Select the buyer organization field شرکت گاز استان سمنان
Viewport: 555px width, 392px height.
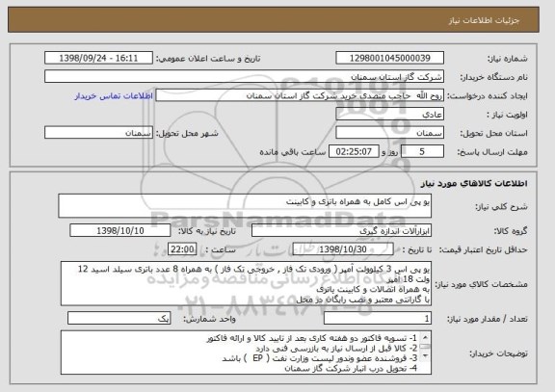[244, 77]
